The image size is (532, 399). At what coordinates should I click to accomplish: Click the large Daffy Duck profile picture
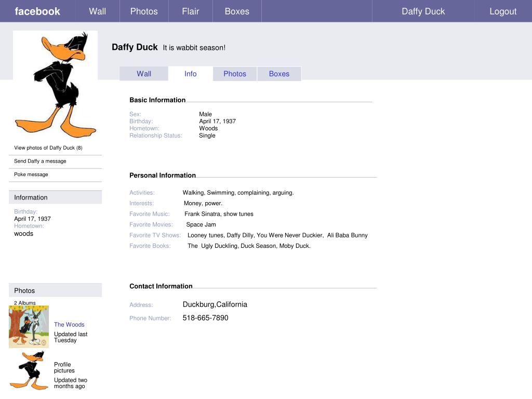point(55,85)
